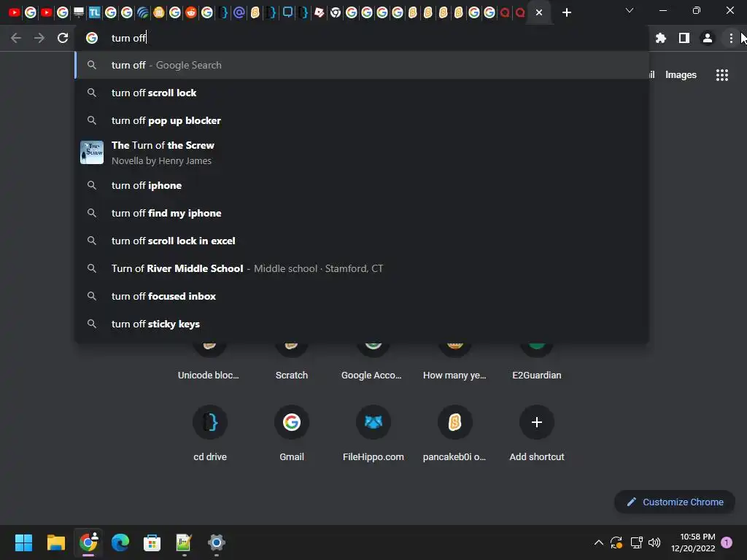Pick 'turn off scroll lock in excel'
The image size is (747, 560).
click(362, 241)
